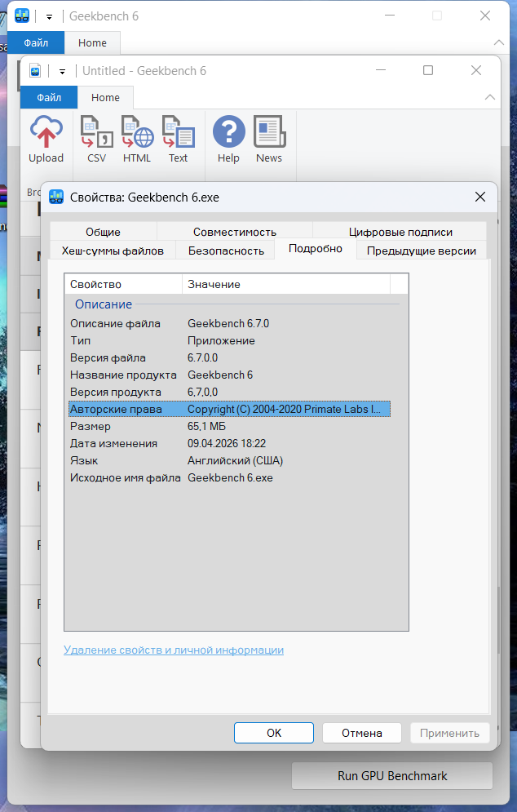Open the Цифровые подписи tab
Screen dimensions: 517x812
click(x=400, y=232)
